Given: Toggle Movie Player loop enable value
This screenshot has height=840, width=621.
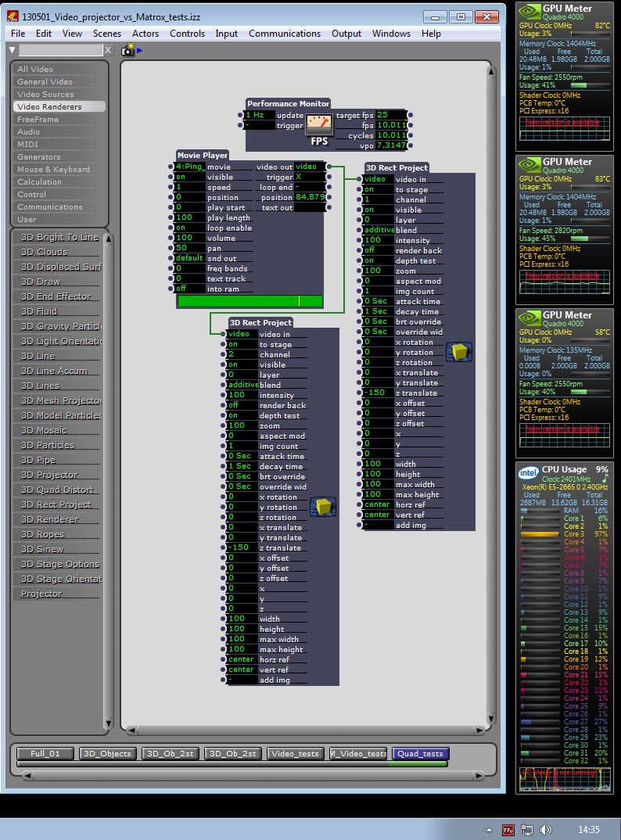Looking at the screenshot, I should (190, 228).
